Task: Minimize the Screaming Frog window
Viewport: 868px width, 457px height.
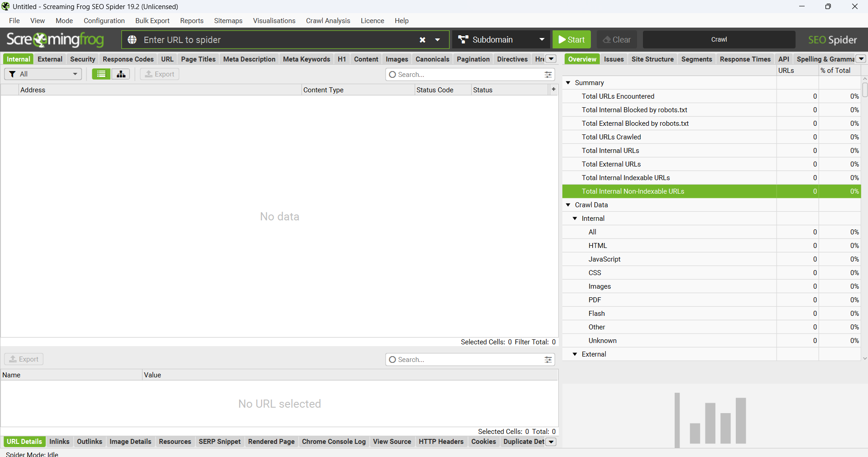Action: point(801,6)
